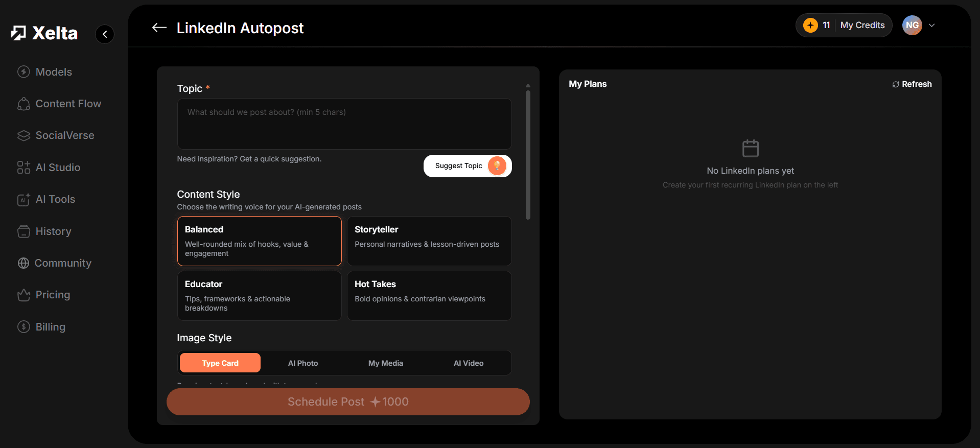Image resolution: width=980 pixels, height=448 pixels.
Task: Switch to My Media image style
Action: (x=386, y=363)
